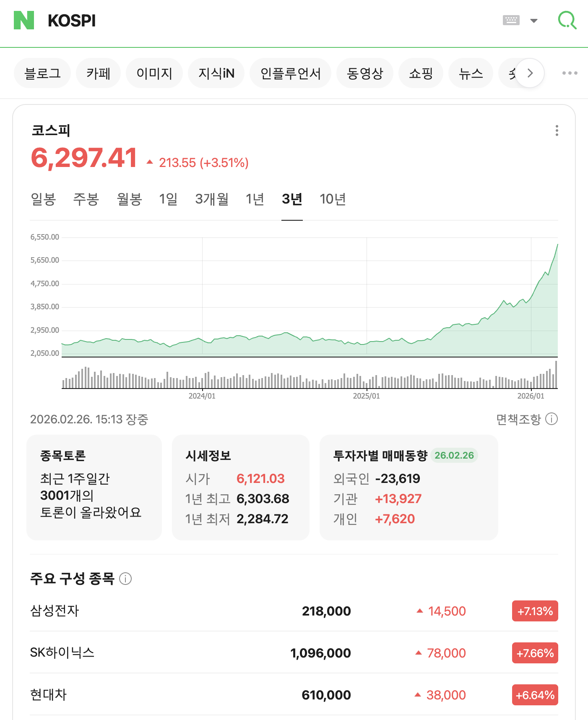Switch chart to 월봉 view

[x=129, y=199]
